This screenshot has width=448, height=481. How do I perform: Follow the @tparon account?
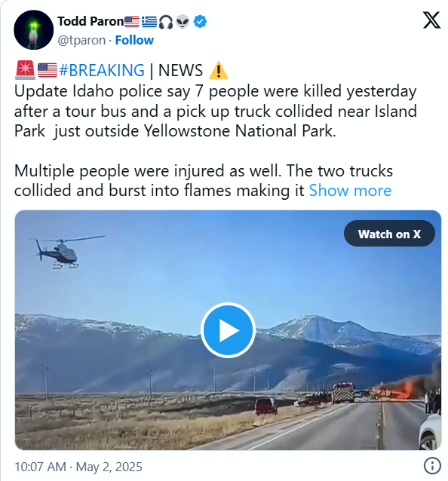click(134, 40)
